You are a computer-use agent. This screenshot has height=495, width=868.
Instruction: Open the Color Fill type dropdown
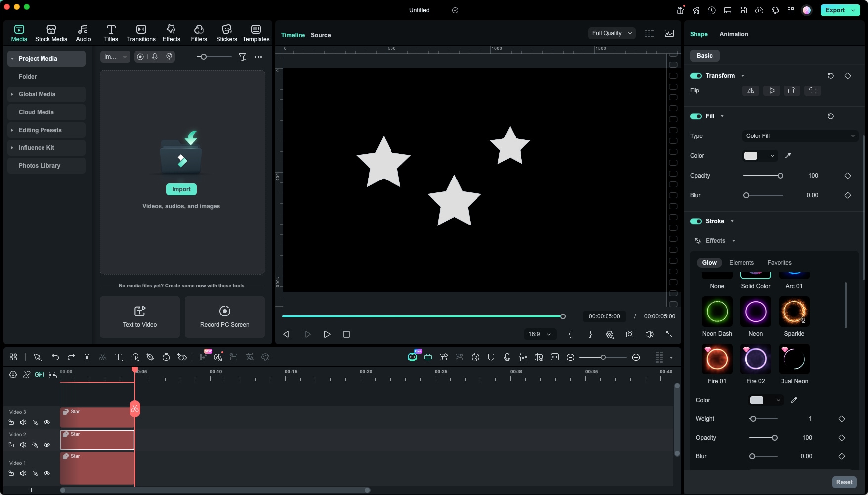(x=800, y=136)
